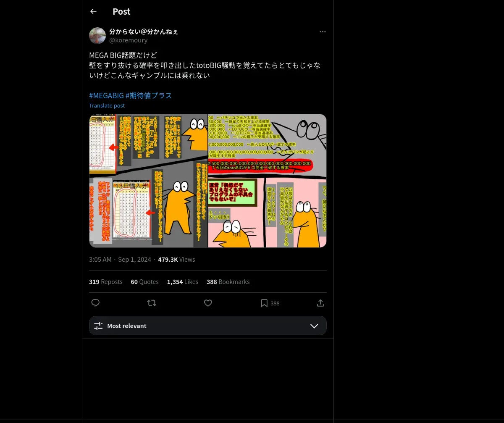Open the author's profile avatar
This screenshot has width=504, height=423.
[x=97, y=36]
